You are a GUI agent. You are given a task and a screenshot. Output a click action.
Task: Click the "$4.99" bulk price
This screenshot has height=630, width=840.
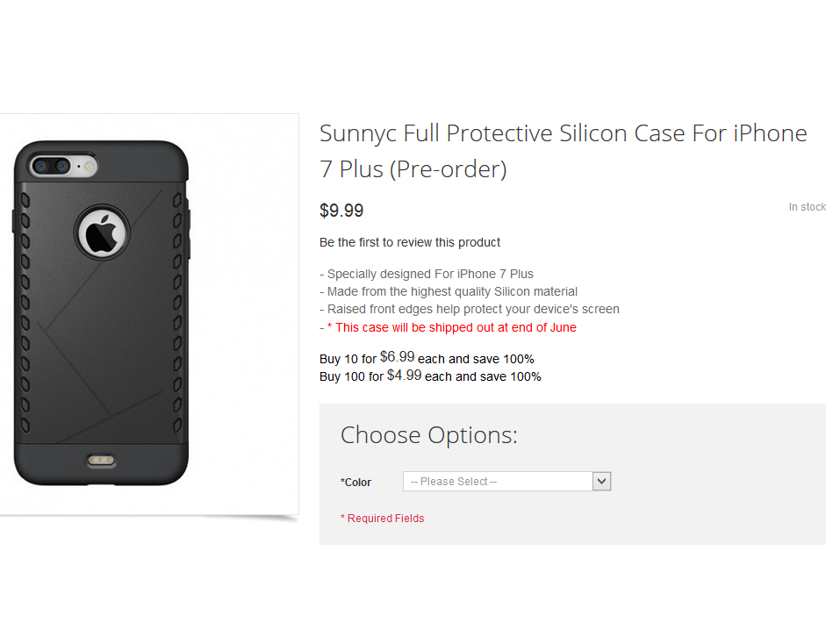tap(406, 374)
